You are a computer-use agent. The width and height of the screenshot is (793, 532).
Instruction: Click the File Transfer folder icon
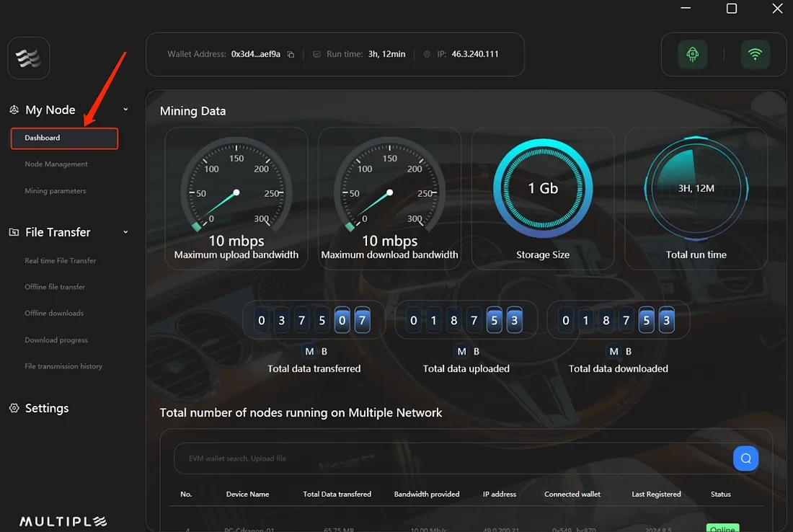click(14, 232)
